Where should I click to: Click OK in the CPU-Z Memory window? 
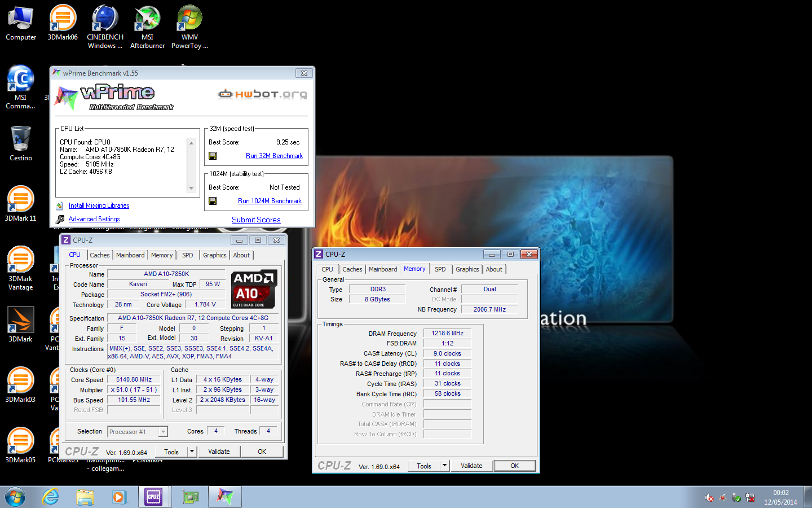pyautogui.click(x=514, y=466)
